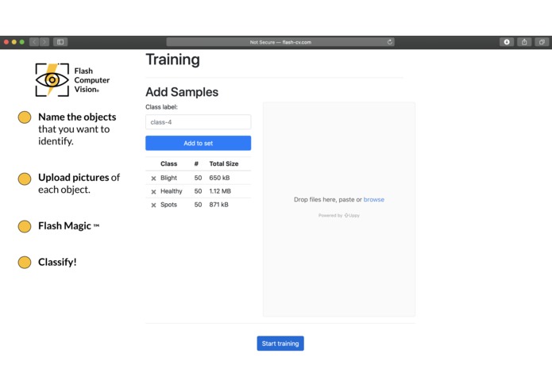Image resolution: width=552 pixels, height=392 pixels.
Task: Go back with the browser back arrow
Action: [34, 42]
